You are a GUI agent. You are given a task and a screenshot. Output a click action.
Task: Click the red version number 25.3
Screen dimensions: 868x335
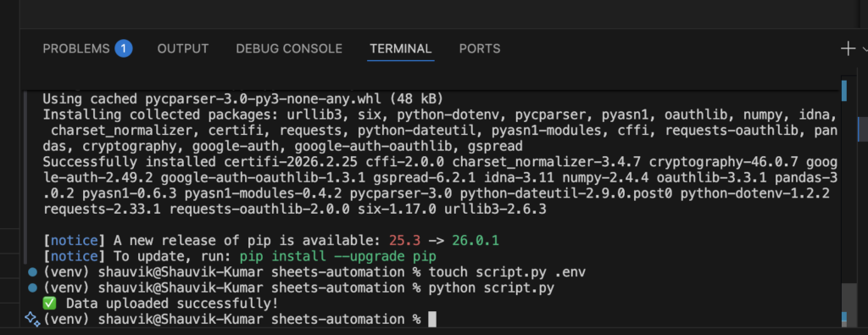pos(404,241)
